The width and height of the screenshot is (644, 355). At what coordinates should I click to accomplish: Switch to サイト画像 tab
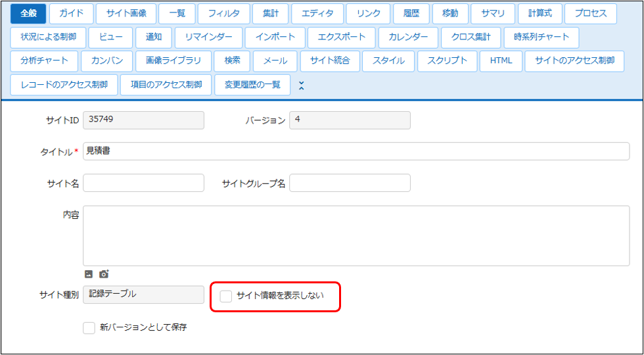[126, 14]
